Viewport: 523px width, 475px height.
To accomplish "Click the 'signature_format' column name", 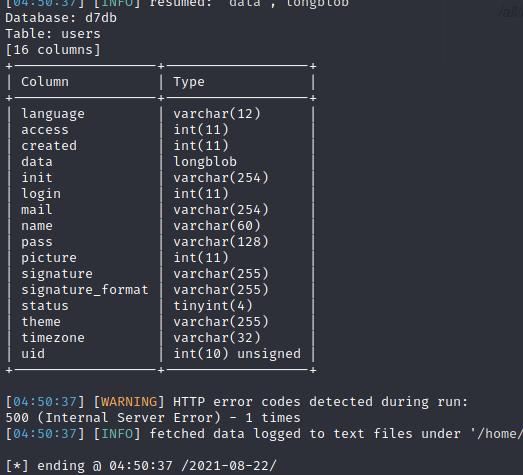I will (x=85, y=290).
